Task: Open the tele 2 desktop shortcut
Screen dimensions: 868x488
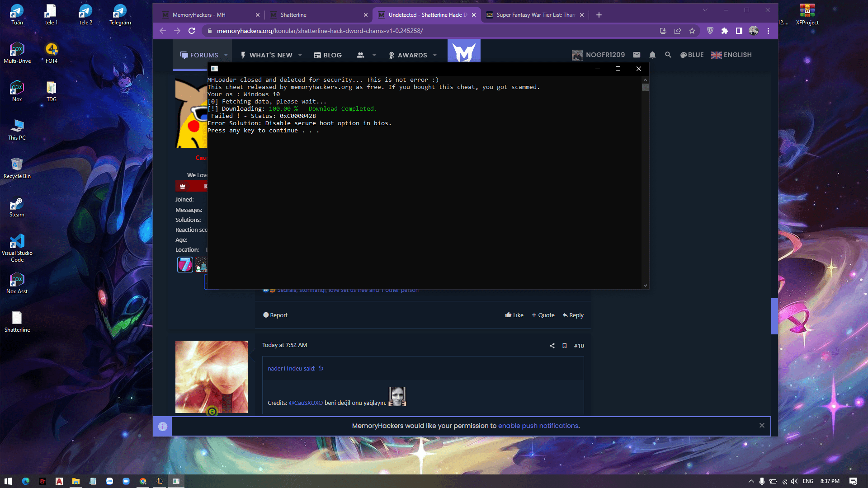Action: [x=85, y=14]
